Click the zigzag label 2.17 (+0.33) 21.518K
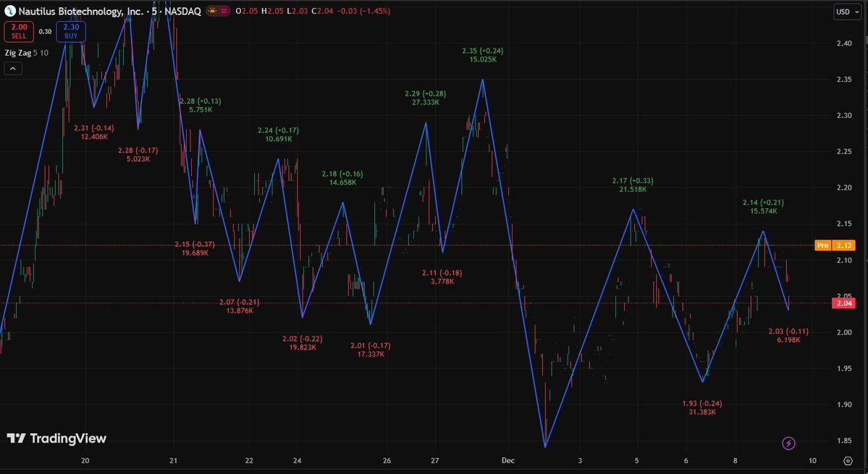This screenshot has height=474, width=868. (x=633, y=185)
